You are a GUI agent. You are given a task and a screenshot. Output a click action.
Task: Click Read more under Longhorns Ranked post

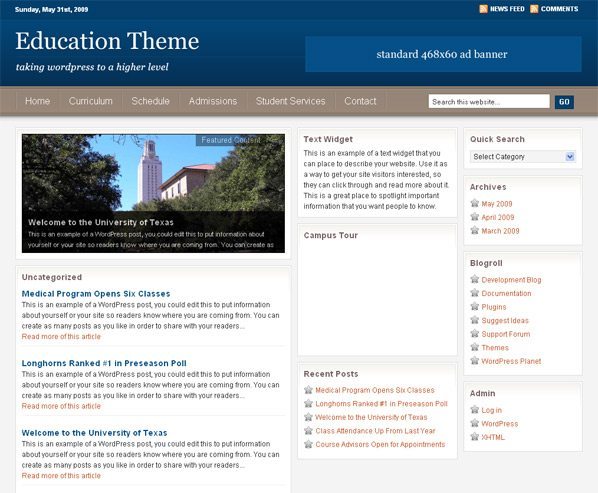click(61, 406)
